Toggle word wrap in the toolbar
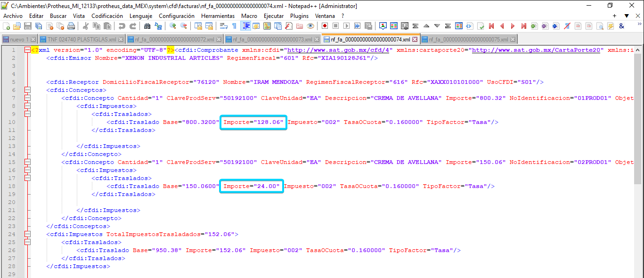644x278 pixels. (223, 26)
